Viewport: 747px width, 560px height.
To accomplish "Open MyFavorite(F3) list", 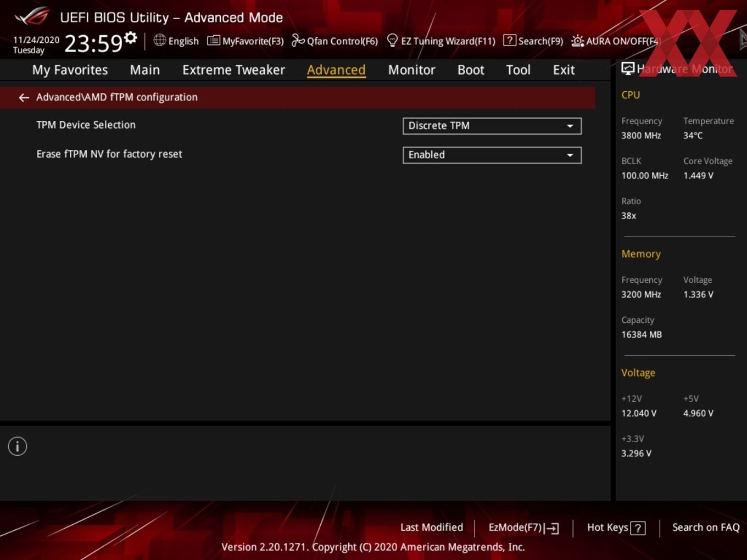I will coord(245,41).
